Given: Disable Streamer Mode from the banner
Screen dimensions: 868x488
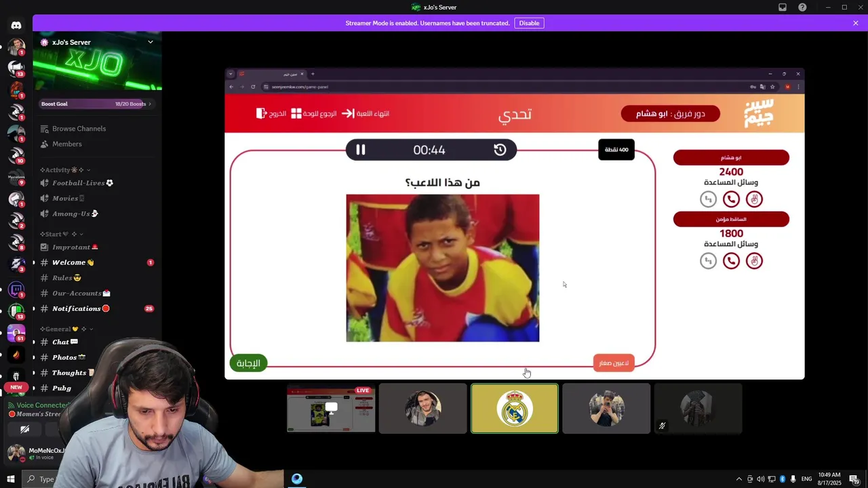Looking at the screenshot, I should pyautogui.click(x=529, y=23).
